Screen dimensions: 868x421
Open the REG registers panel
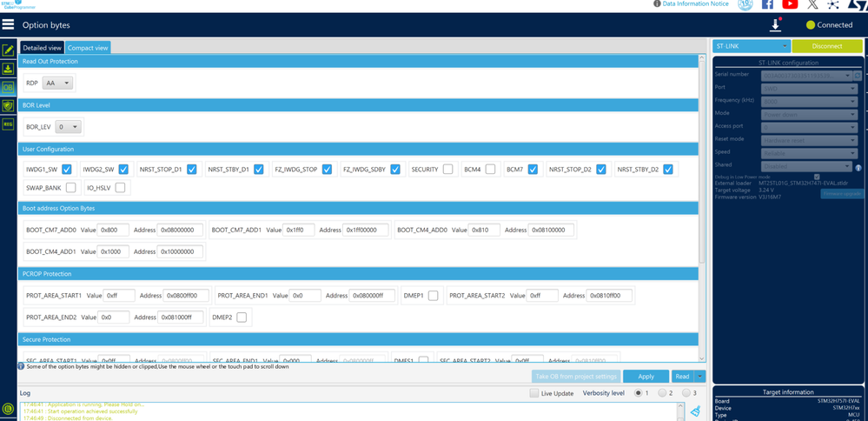(x=8, y=124)
